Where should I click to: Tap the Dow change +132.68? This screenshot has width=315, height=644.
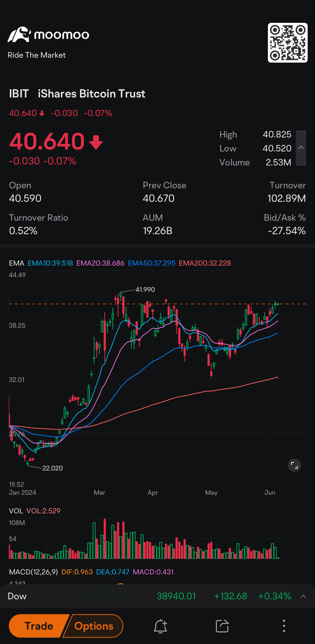(231, 596)
